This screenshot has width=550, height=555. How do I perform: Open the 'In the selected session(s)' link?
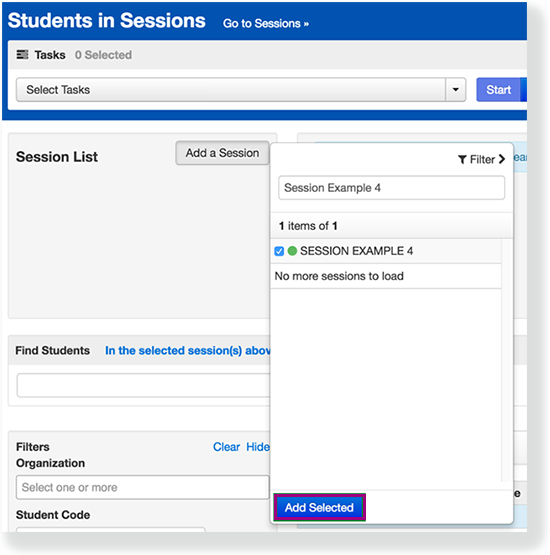188,350
